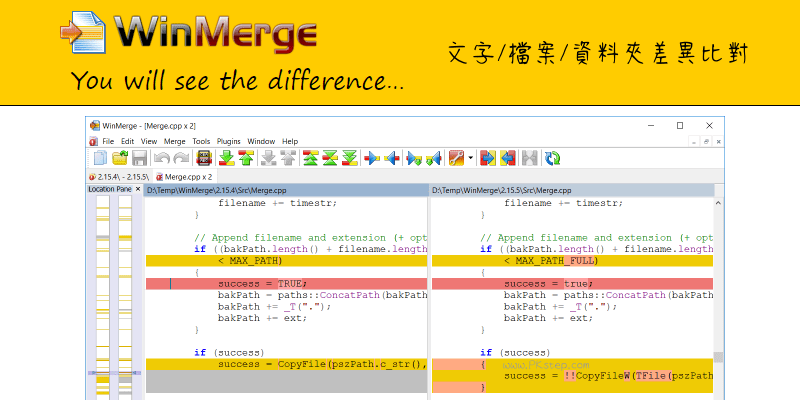Click the Open folder toolbar icon

coord(120,158)
